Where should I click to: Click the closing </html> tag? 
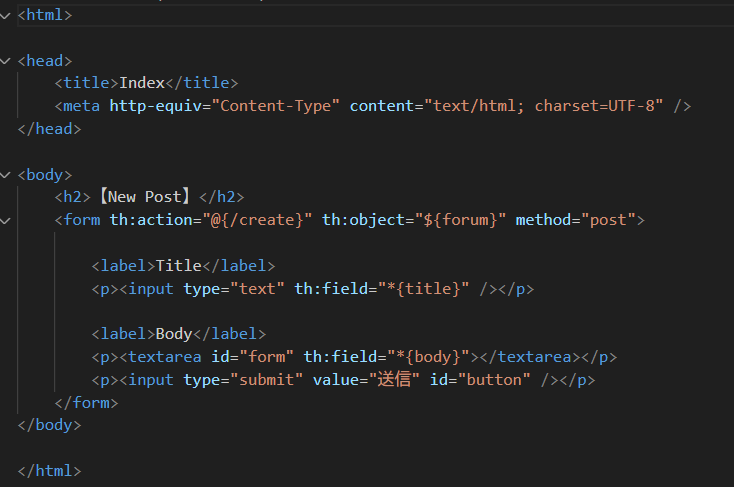[x=49, y=471]
